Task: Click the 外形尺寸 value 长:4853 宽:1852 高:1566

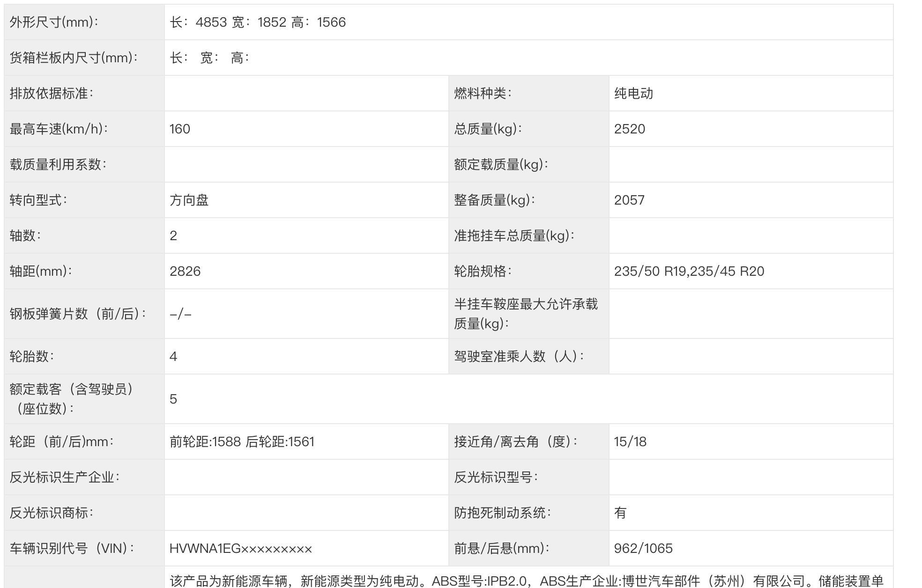Action: point(258,22)
